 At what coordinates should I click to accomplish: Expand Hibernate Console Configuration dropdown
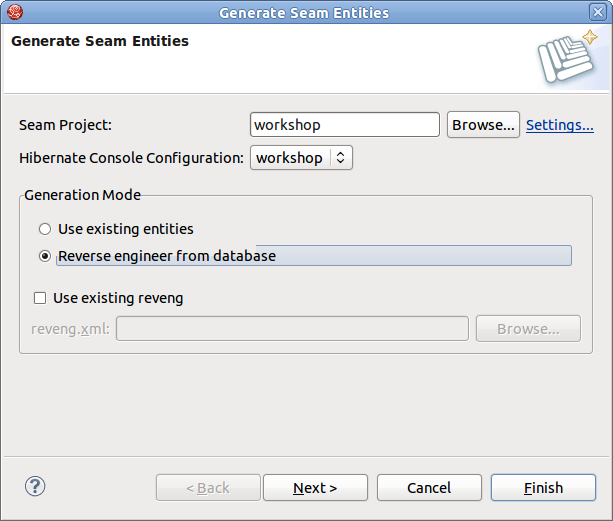[301, 158]
